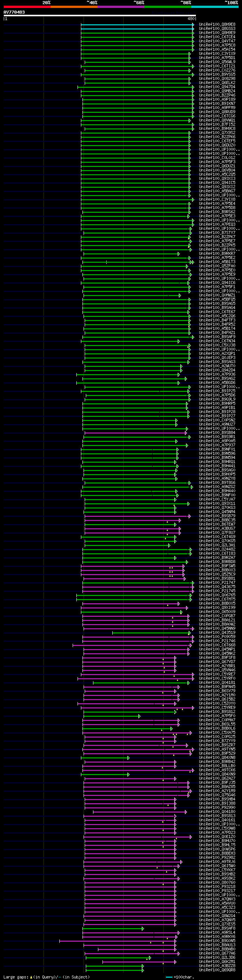This screenshot has width=242, height=980.
Task: Select hit UniRef100_O80760
Action: (217, 883)
